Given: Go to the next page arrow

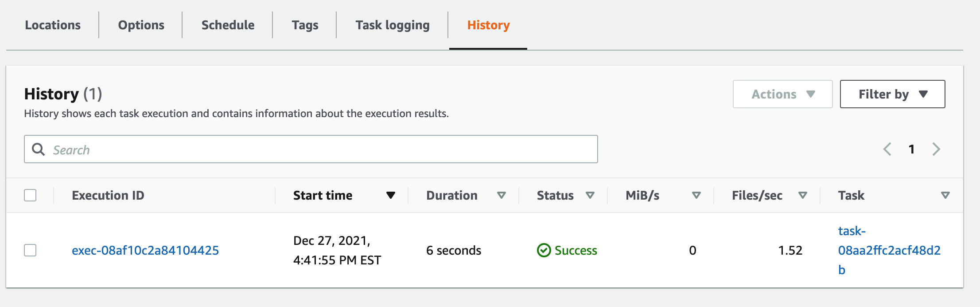Looking at the screenshot, I should [x=936, y=149].
